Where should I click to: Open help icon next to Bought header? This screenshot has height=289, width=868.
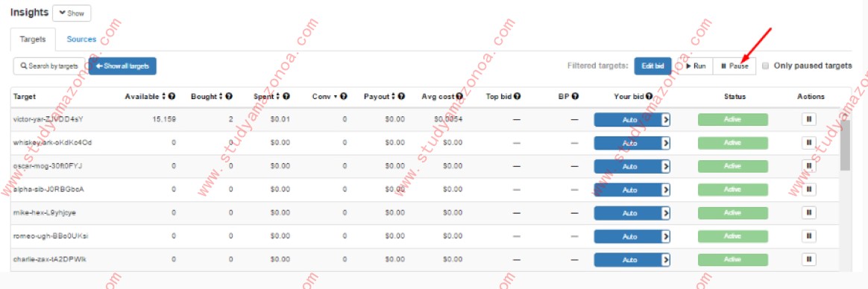[229, 96]
